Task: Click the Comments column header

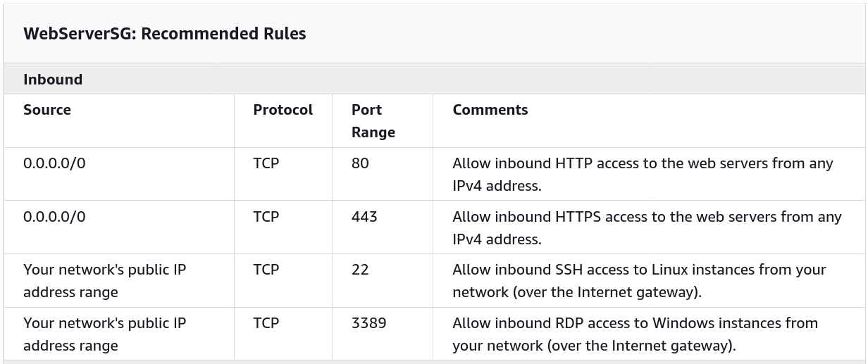Action: 490,110
